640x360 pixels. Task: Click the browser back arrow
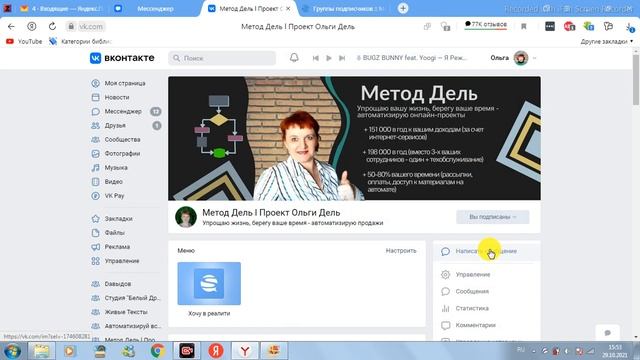pyautogui.click(x=11, y=27)
